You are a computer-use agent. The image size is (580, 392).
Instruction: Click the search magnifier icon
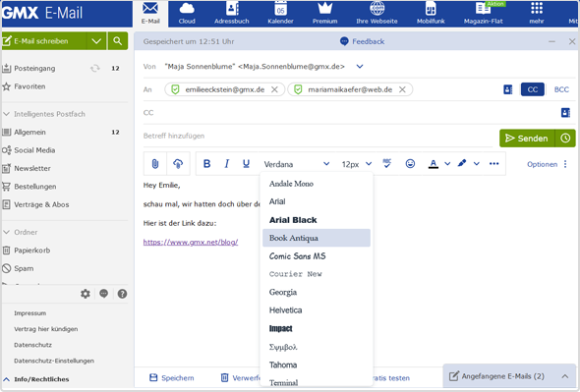118,41
